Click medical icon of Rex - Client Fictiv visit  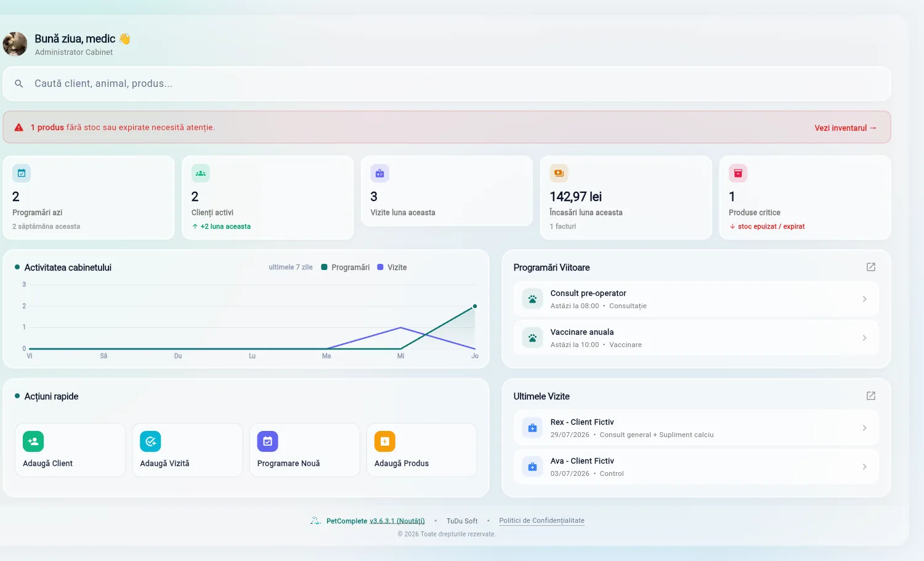tap(532, 428)
